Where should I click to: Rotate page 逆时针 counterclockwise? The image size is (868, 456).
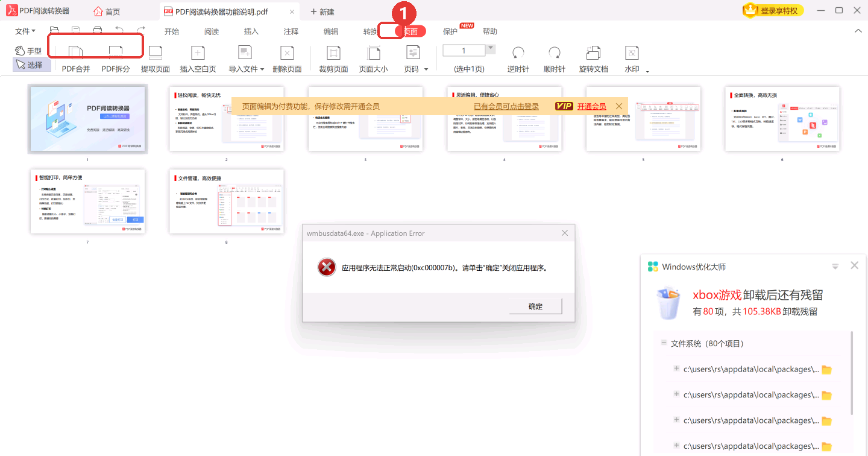point(518,60)
